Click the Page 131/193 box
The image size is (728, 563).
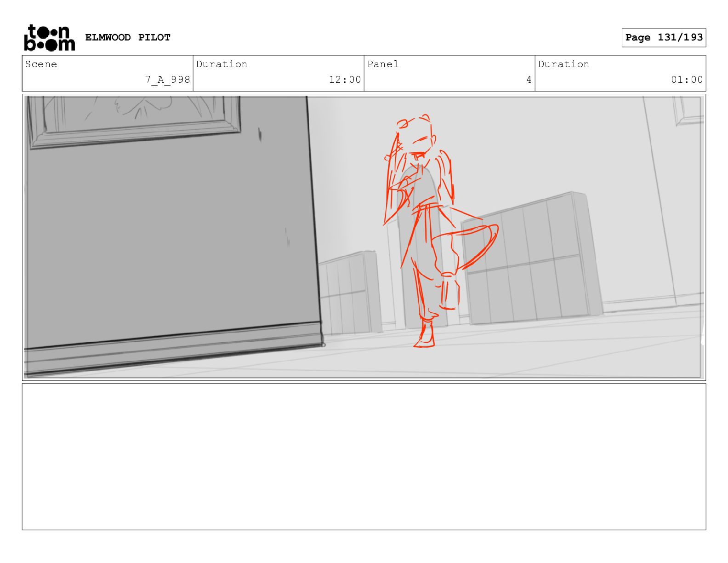[x=664, y=38]
